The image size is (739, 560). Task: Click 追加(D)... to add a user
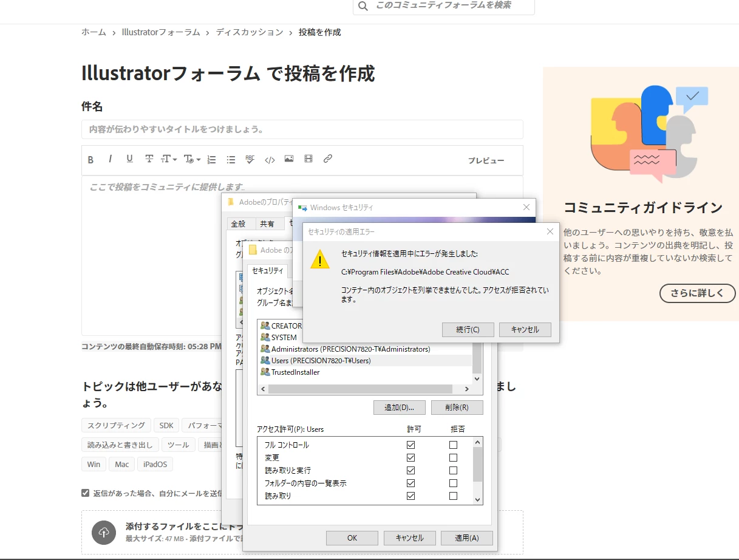point(400,407)
